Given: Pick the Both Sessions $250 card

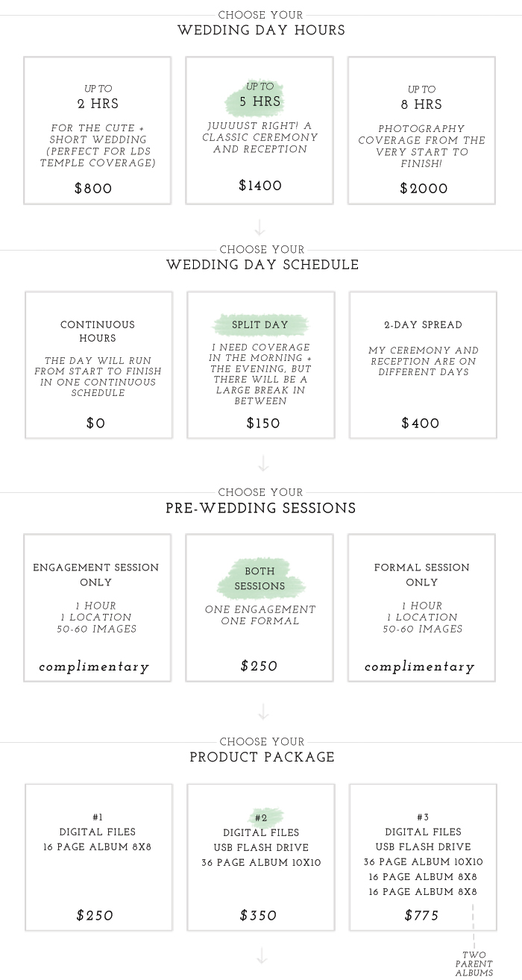Looking at the screenshot, I should [260, 608].
